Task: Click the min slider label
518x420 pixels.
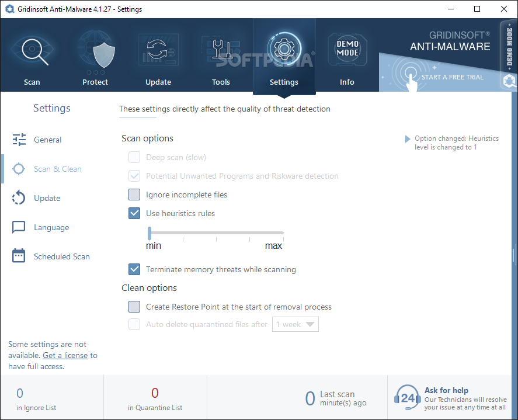Action: [x=154, y=245]
